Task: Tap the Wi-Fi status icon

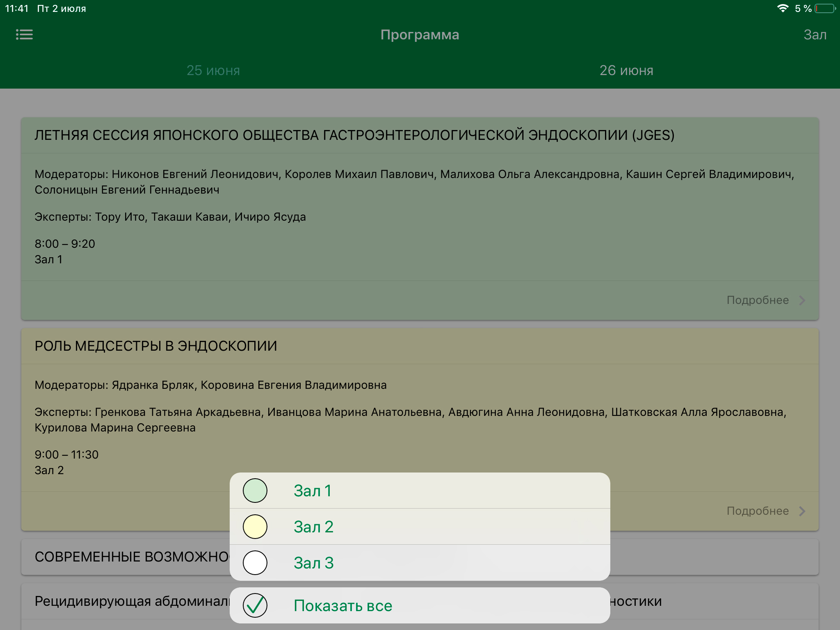Action: pyautogui.click(x=783, y=9)
